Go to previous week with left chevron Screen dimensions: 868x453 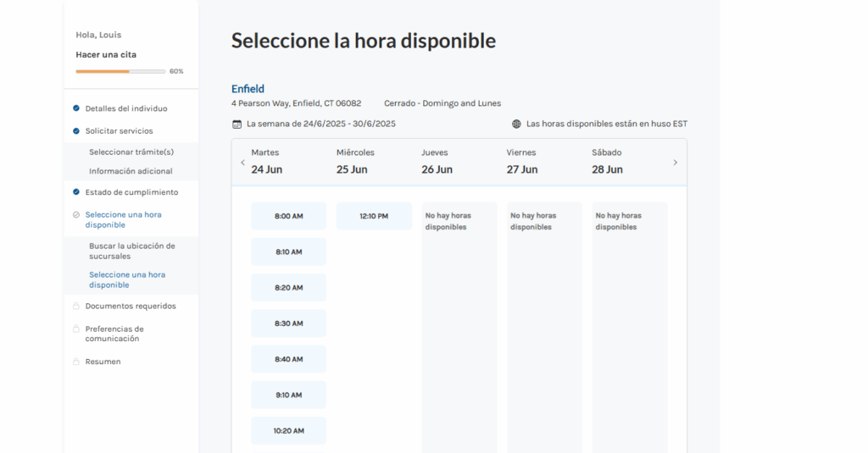[x=242, y=163]
